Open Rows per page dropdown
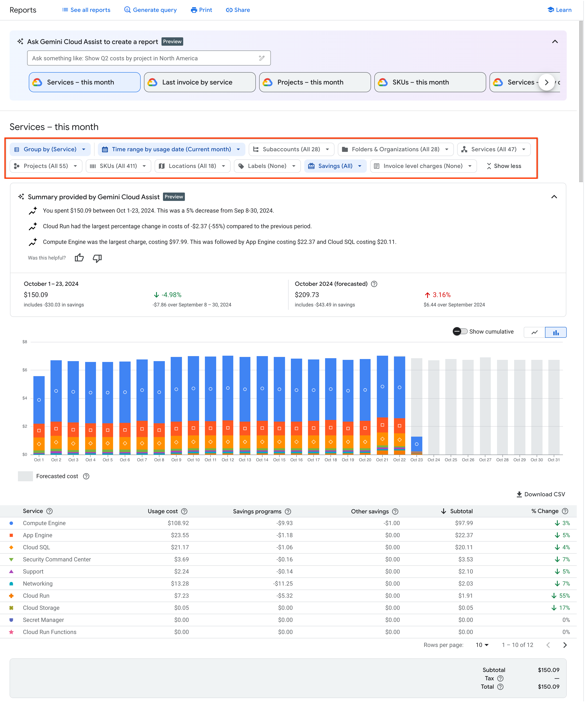This screenshot has height=707, width=588. [482, 645]
